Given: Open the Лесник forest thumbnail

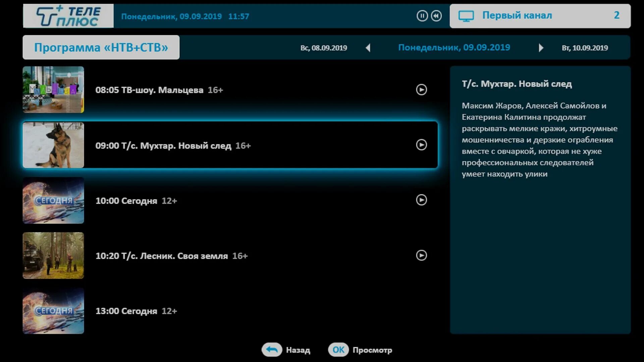Looking at the screenshot, I should coord(53,255).
